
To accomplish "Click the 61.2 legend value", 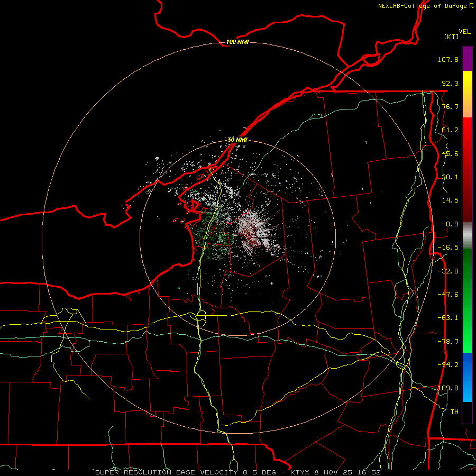I will click(x=450, y=130).
